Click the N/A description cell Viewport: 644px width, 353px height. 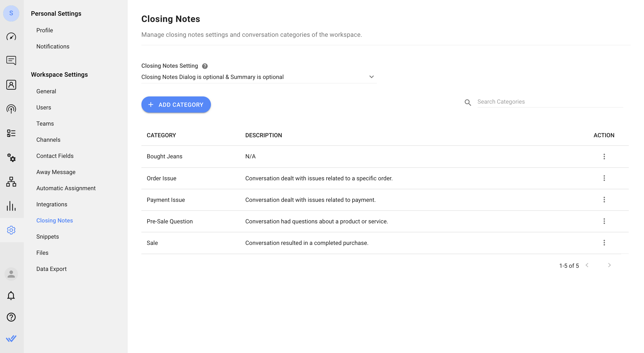tap(250, 156)
